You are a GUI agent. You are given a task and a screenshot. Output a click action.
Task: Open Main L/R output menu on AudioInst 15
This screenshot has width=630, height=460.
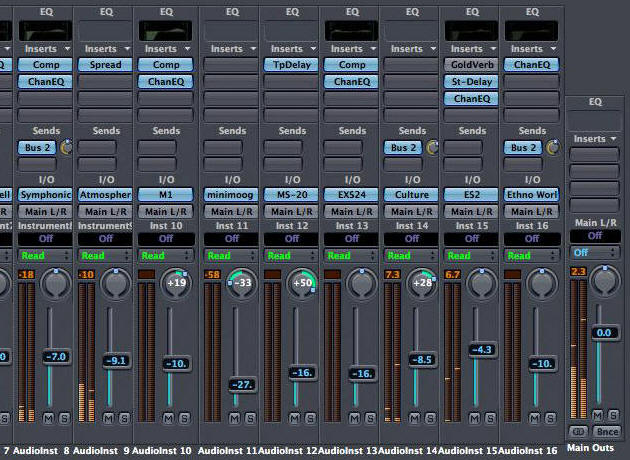471,211
